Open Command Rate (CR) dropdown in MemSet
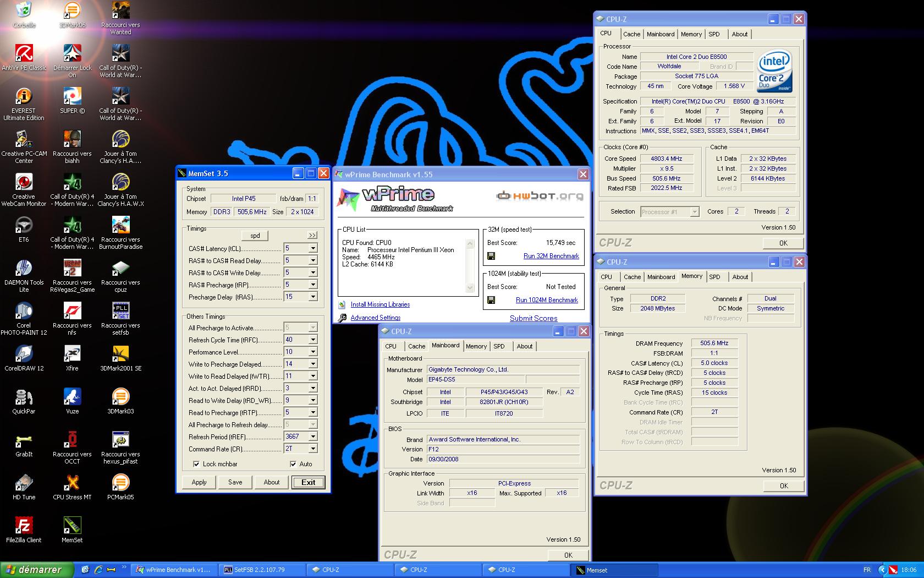 click(312, 449)
